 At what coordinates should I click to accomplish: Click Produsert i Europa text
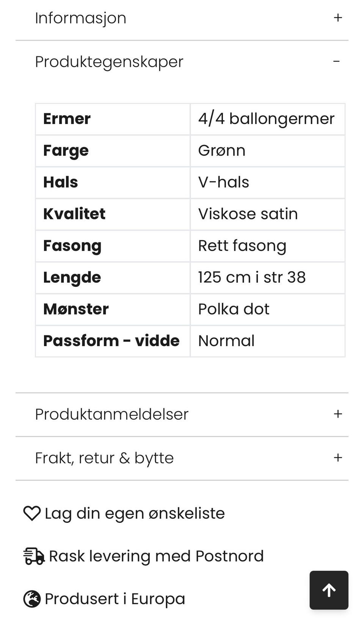pyautogui.click(x=115, y=599)
